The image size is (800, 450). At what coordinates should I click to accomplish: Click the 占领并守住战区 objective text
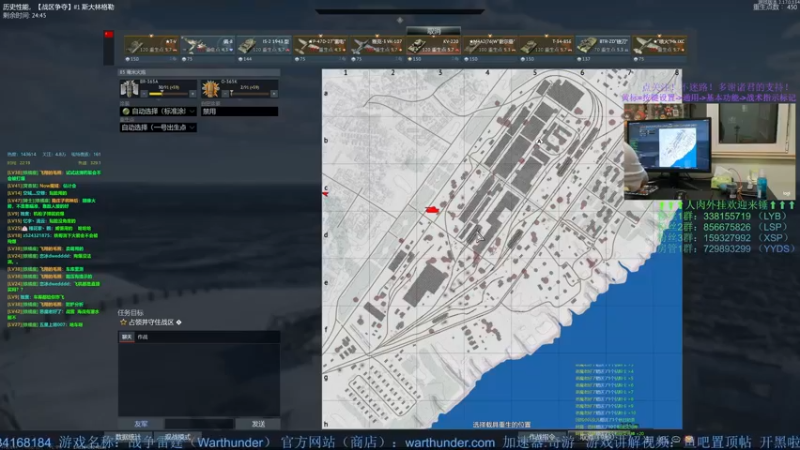click(x=152, y=322)
